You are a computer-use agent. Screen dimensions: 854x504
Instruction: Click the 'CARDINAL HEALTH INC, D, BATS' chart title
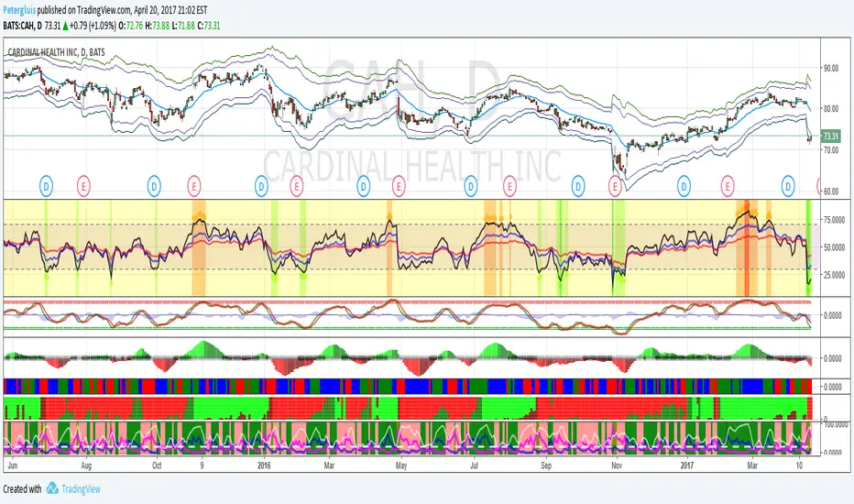tap(56, 52)
